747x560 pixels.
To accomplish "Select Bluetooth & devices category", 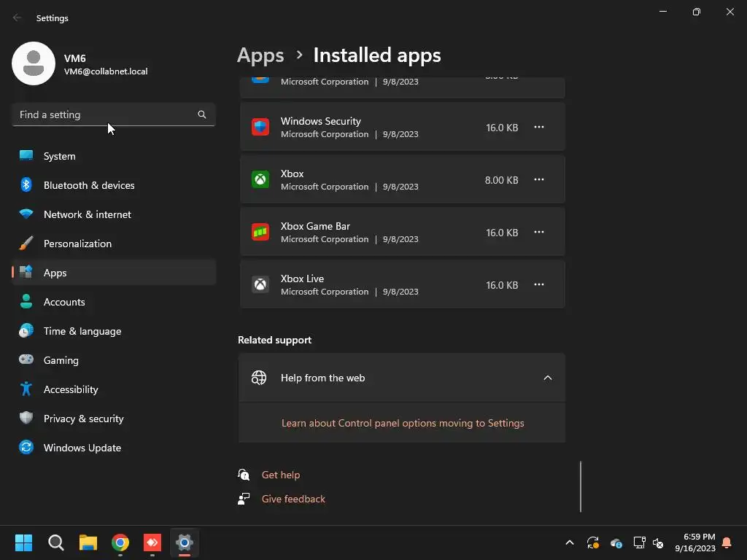I will (x=113, y=184).
